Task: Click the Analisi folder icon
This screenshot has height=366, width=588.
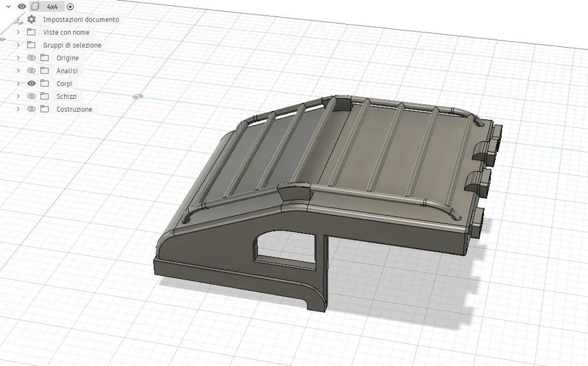Action: click(x=45, y=71)
